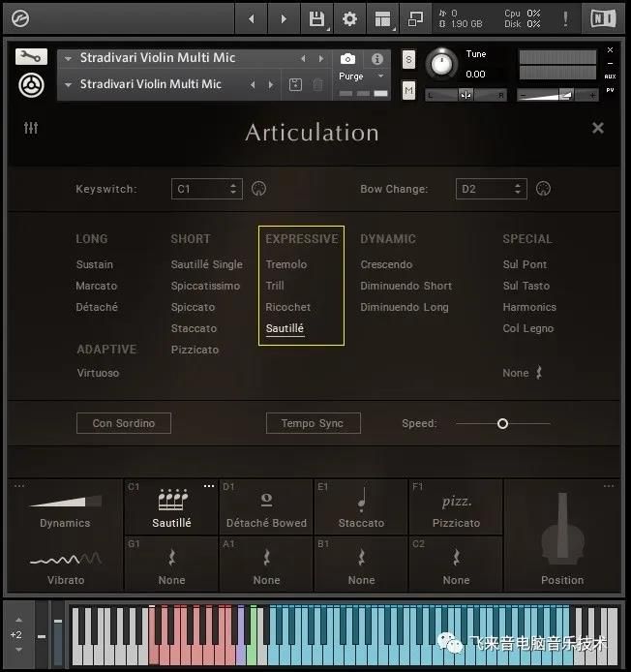
Task: Click MIDI learn icon next to Bow Change
Action: (x=543, y=189)
